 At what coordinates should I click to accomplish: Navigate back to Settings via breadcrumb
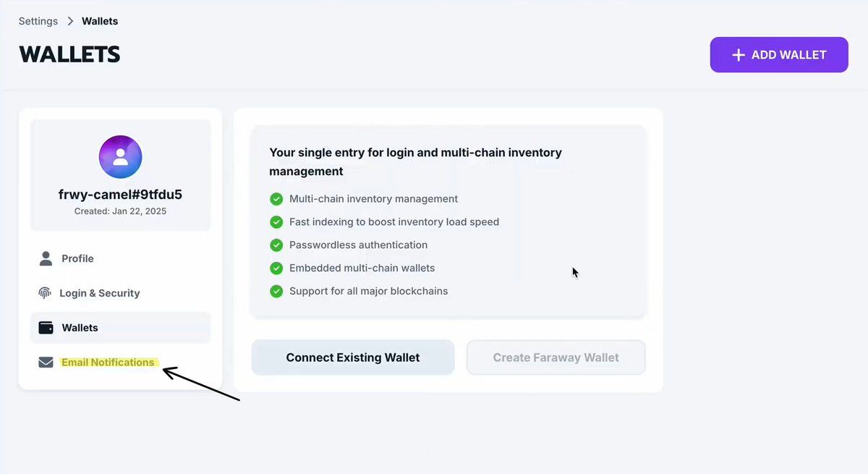[x=38, y=21]
